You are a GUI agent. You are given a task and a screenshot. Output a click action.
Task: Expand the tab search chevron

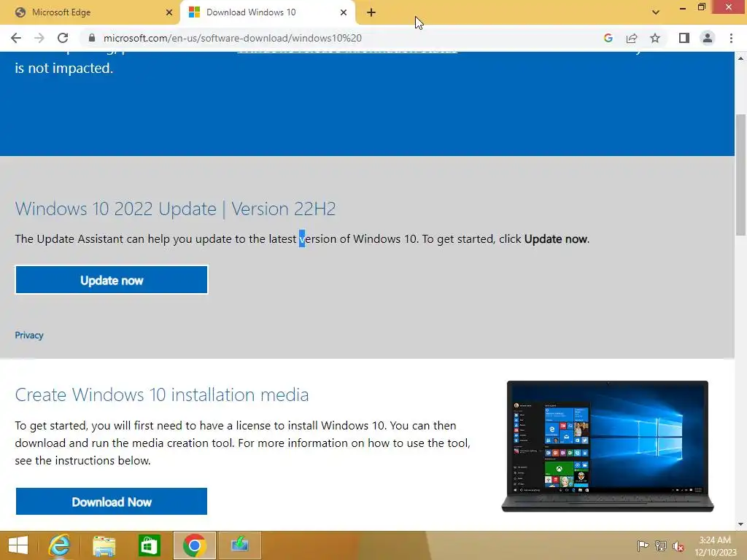click(656, 12)
